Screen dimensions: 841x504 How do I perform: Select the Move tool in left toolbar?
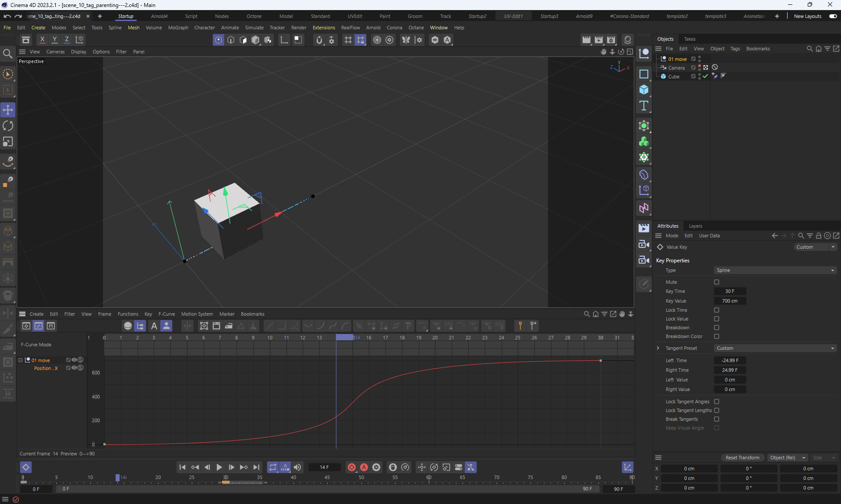point(8,110)
